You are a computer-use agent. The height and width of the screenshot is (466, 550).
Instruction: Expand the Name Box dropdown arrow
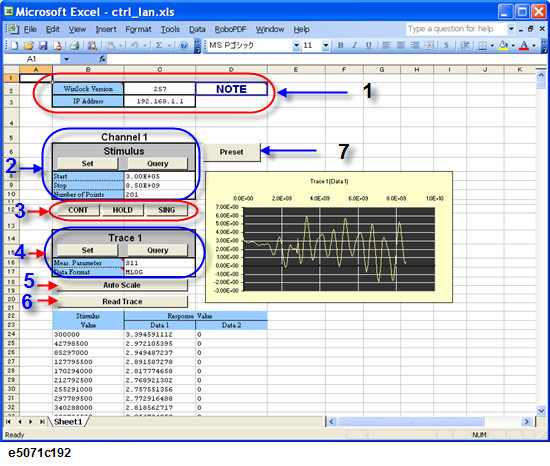pos(66,59)
